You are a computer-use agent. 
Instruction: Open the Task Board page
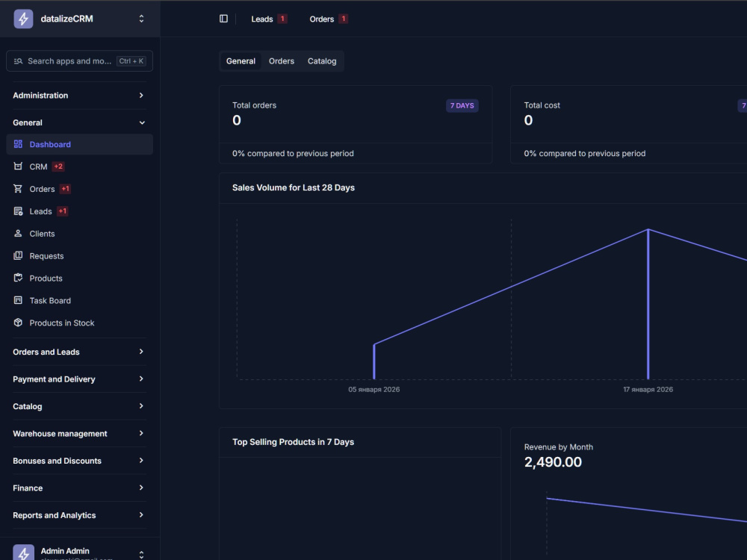[79, 300]
